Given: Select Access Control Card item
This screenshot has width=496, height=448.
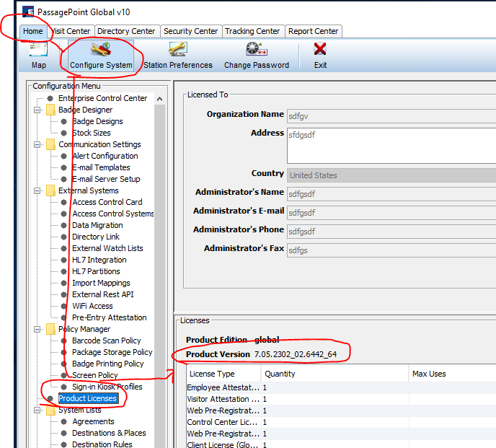Looking at the screenshot, I should pyautogui.click(x=107, y=202).
